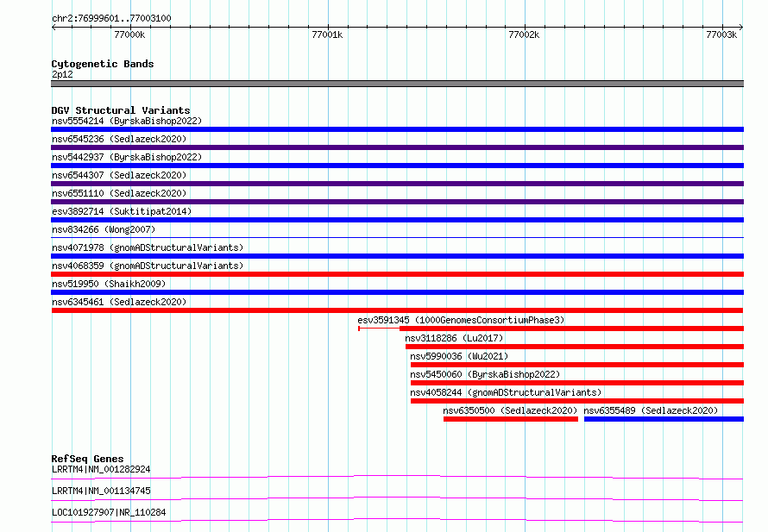Viewport: 768px width, 532px height.
Task: Open esv3892714 (Suktitipat2014) variant label
Action: pyautogui.click(x=122, y=211)
